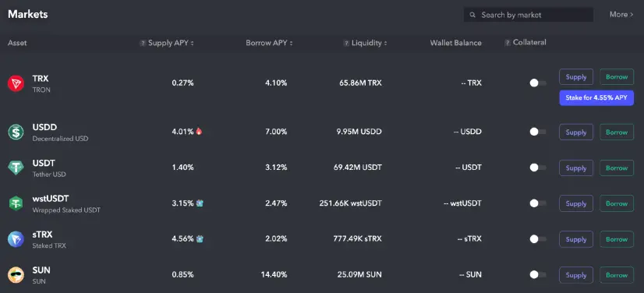Open the More markets link

(x=621, y=15)
